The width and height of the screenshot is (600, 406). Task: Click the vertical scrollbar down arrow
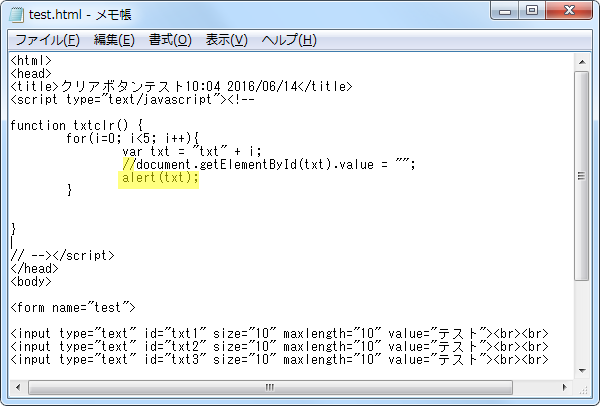point(582,370)
